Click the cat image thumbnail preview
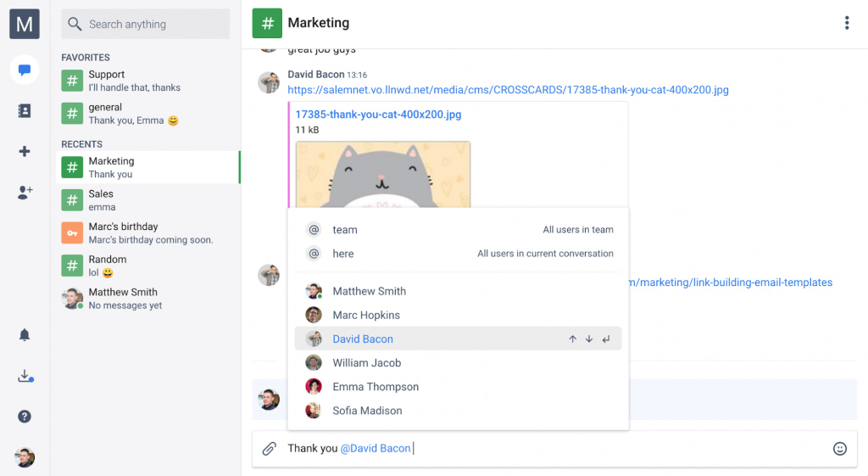 click(x=382, y=174)
